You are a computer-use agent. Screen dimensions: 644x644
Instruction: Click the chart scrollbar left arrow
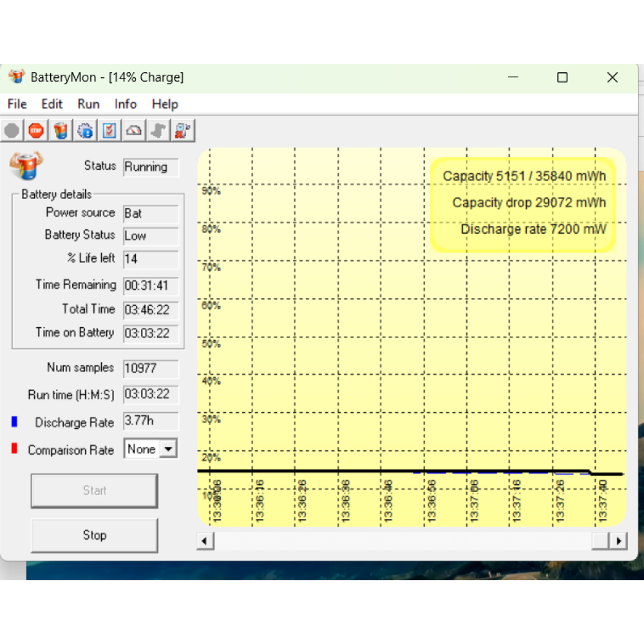click(x=205, y=541)
